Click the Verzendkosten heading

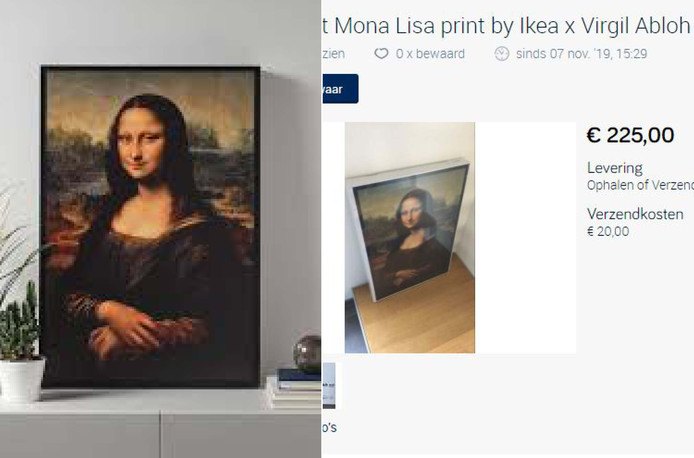[635, 214]
